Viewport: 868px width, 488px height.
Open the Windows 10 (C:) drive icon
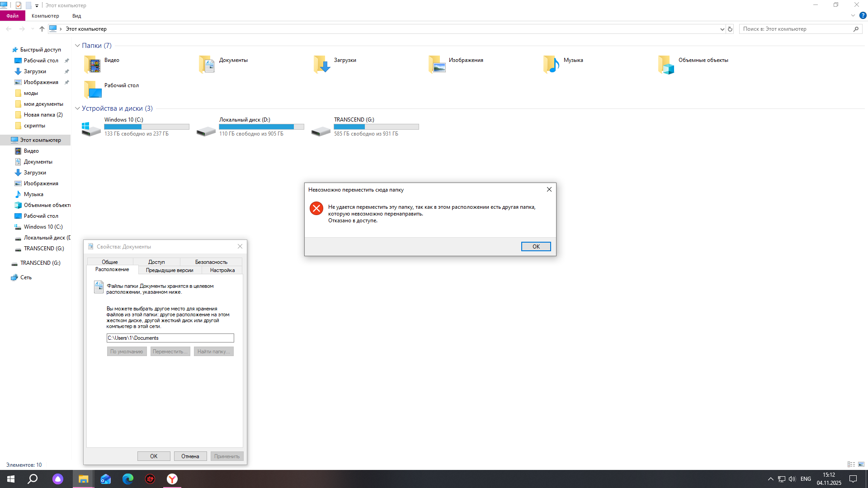point(91,129)
